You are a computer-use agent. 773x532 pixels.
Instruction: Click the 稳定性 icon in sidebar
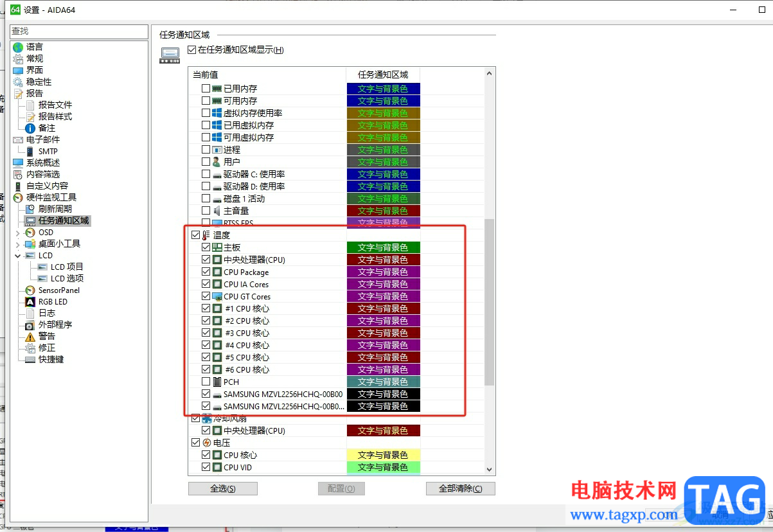click(x=18, y=82)
